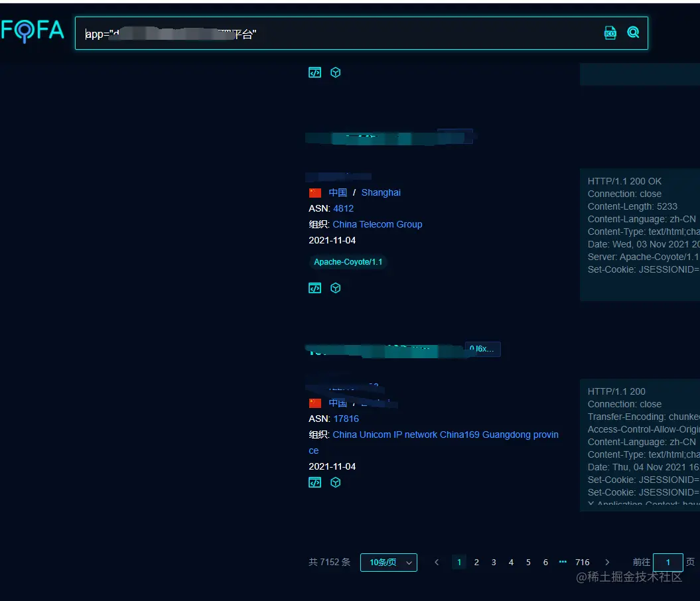The height and width of the screenshot is (601, 700).
Task: Click the 中国 country link beside Shanghai
Action: [x=338, y=192]
